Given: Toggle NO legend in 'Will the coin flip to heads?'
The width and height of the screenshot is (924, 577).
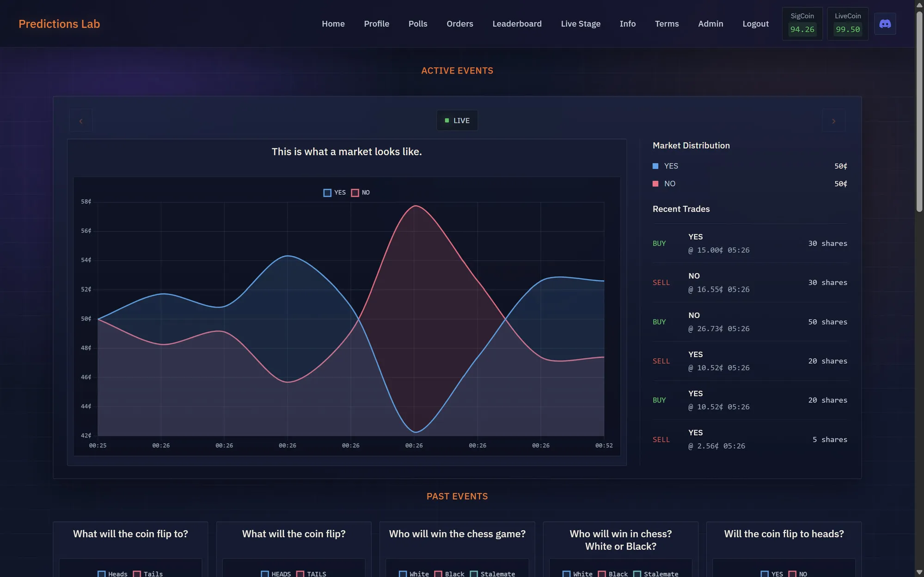Looking at the screenshot, I should [798, 574].
